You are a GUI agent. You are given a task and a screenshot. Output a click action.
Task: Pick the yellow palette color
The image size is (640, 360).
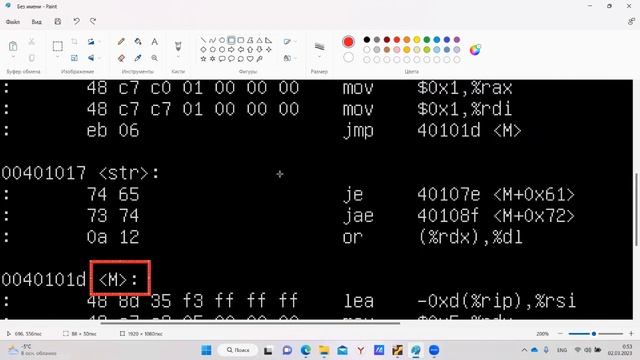pos(417,40)
